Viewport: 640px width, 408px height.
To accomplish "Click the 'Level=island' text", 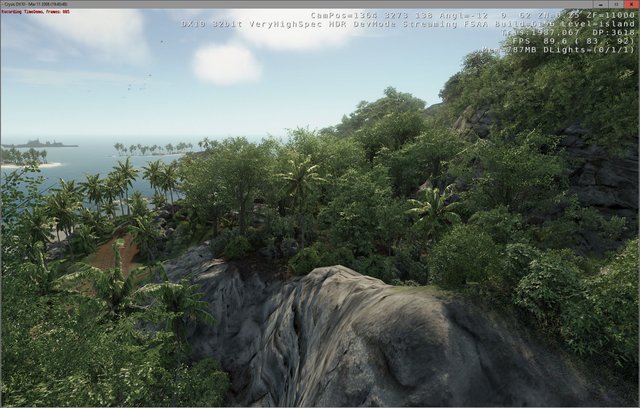I will pos(597,24).
